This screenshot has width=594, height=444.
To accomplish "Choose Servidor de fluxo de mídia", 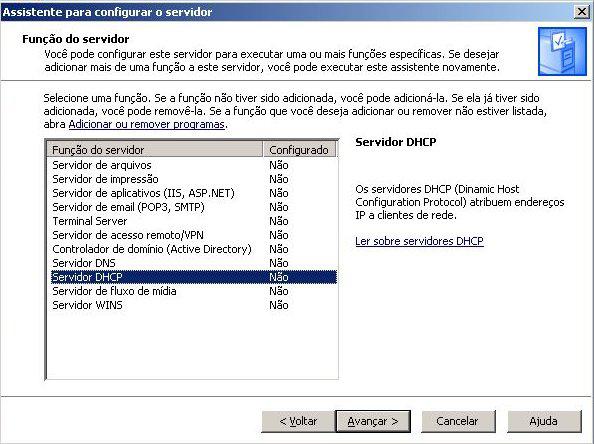I will 193,291.
